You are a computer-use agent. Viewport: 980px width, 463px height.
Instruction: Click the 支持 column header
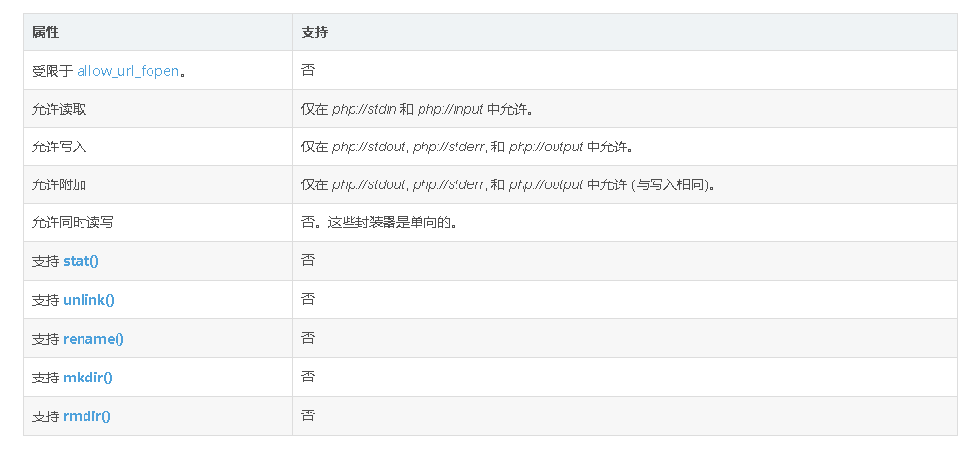click(315, 32)
